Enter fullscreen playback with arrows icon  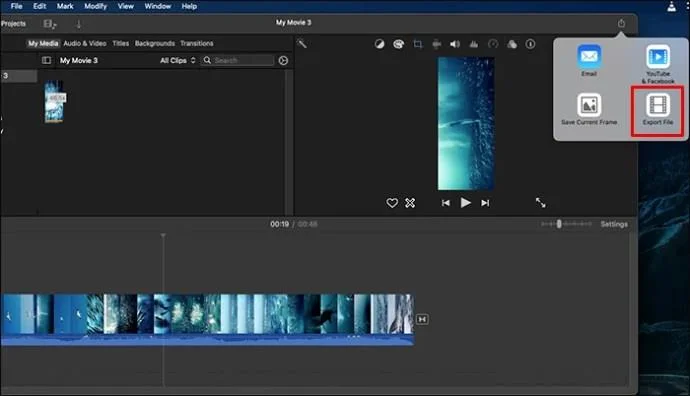tap(540, 202)
